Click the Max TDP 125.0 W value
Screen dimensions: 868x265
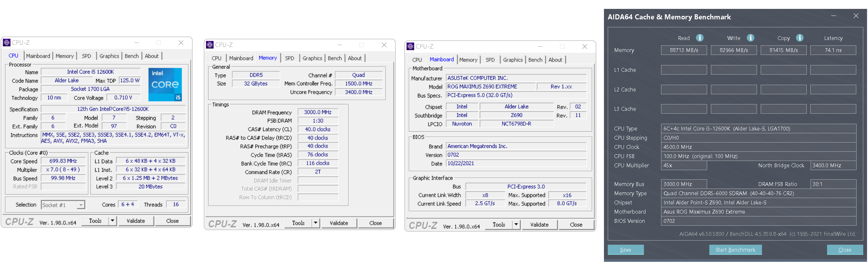pyautogui.click(x=130, y=81)
